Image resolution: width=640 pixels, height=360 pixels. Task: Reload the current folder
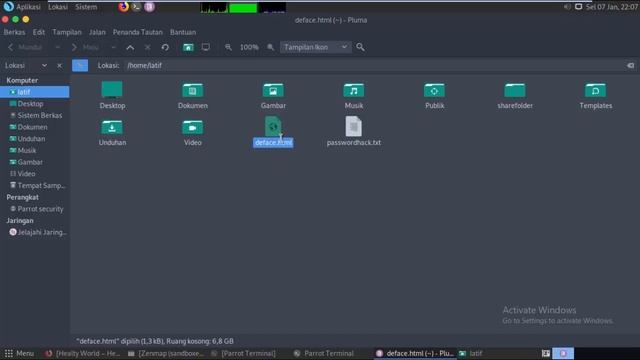point(165,47)
